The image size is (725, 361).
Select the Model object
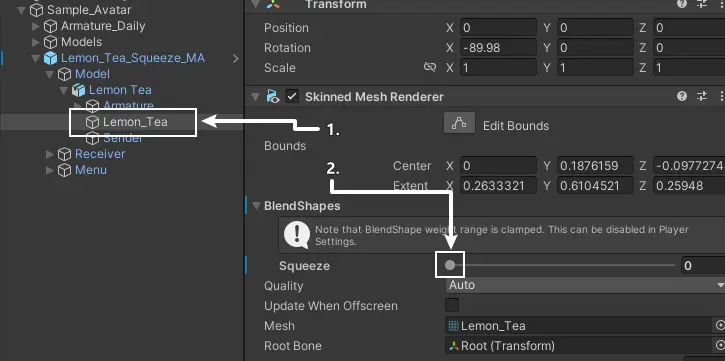tap(92, 74)
